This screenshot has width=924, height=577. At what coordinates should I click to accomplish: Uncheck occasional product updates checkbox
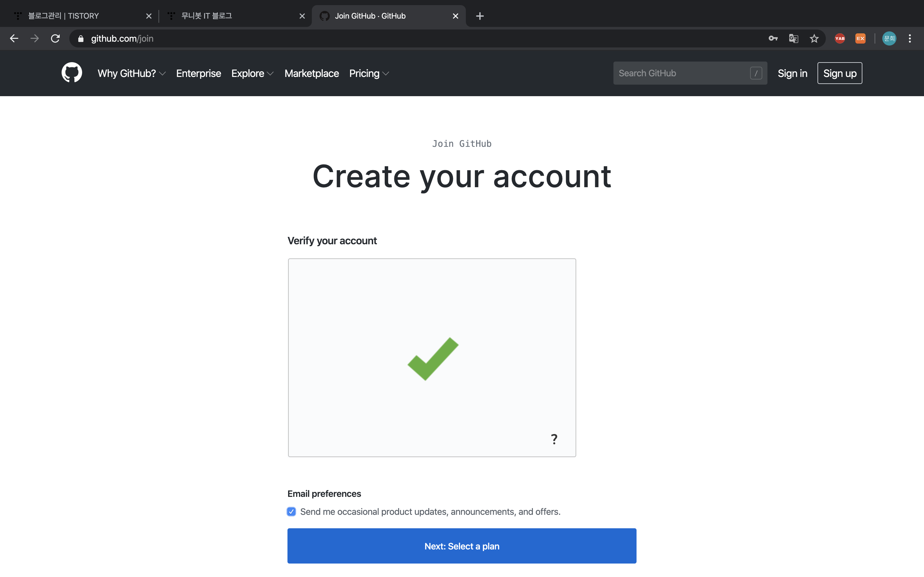click(291, 512)
